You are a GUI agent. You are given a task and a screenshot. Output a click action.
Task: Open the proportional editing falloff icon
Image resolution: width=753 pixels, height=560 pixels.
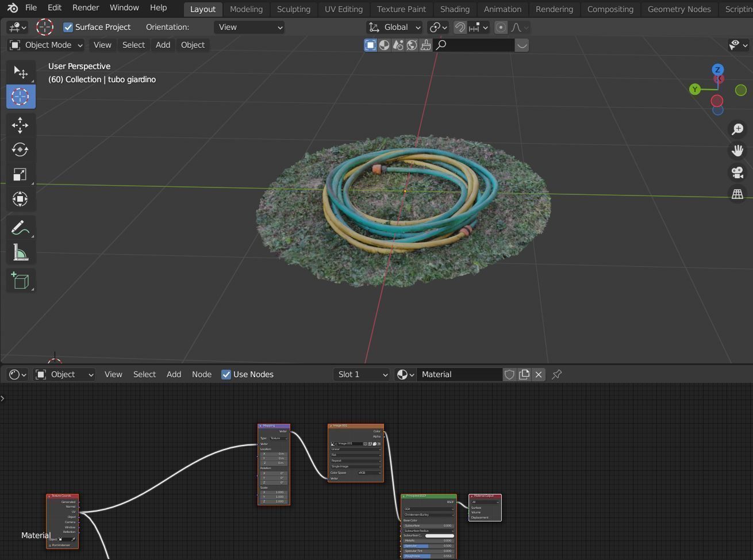(519, 27)
